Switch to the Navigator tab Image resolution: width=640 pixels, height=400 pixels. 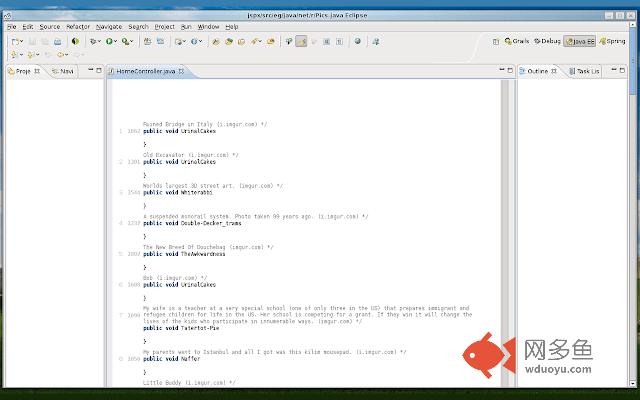63,71
